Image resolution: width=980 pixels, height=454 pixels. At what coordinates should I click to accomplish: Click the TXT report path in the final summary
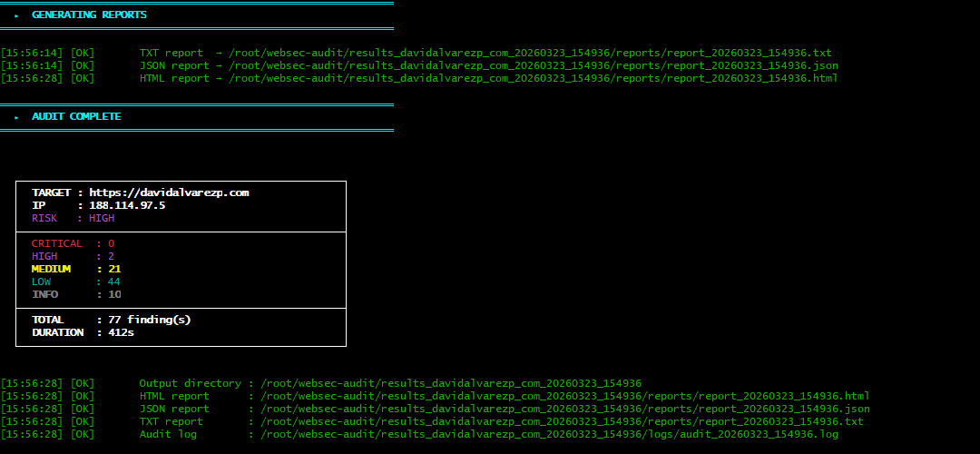[562, 421]
